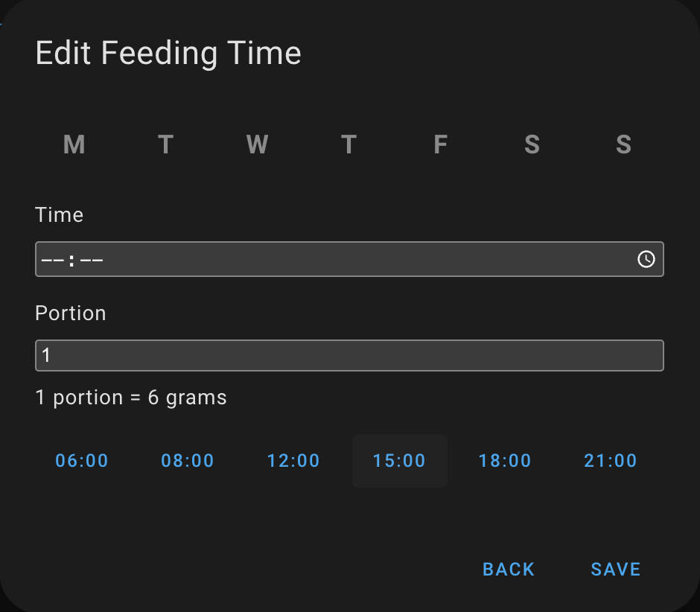700x612 pixels.
Task: Toggle Monday in the weekday selector
Action: coord(74,144)
